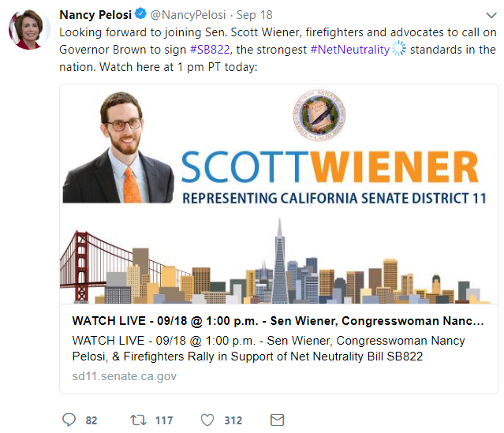Click Scott Wiener's portrait photo
This screenshot has width=504, height=433.
[118, 147]
